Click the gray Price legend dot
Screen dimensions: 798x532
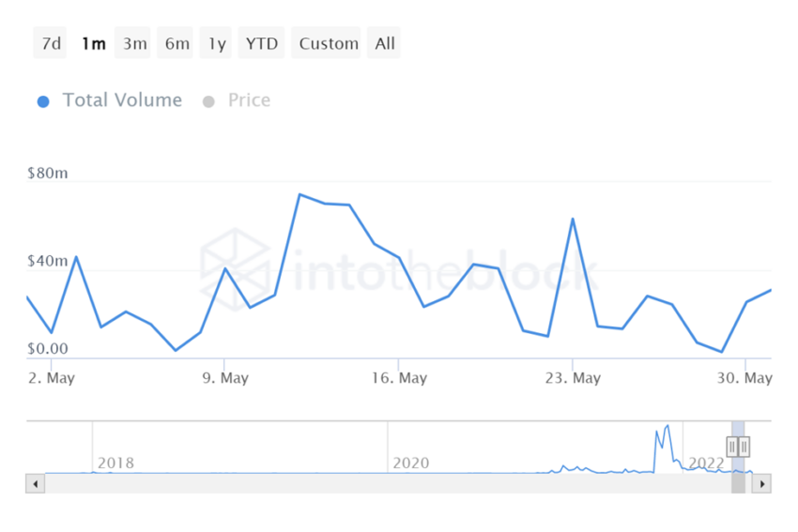tap(208, 101)
